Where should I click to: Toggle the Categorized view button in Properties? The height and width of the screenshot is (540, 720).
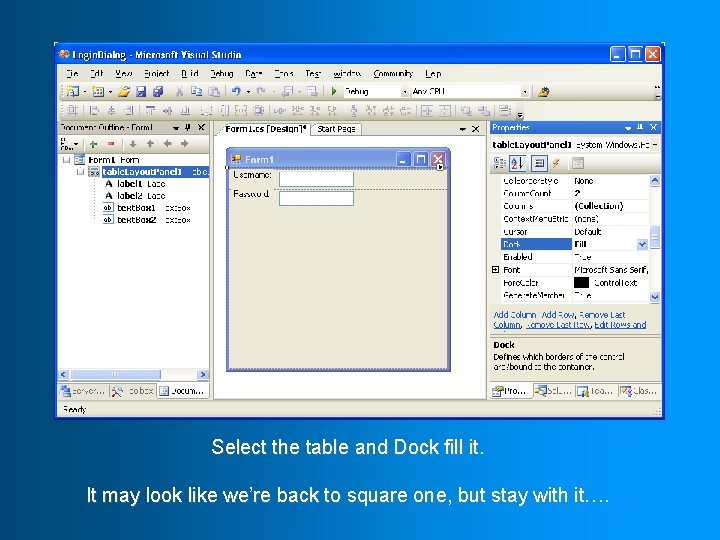499,163
